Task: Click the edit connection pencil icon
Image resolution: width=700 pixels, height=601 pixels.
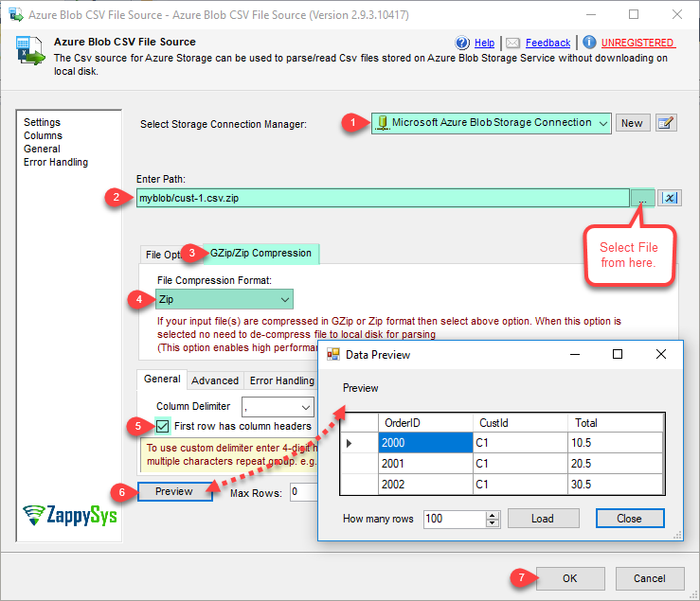Action: pyautogui.click(x=666, y=123)
